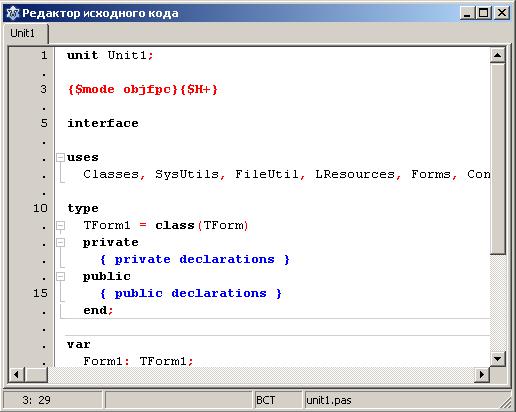Click the vertical scrollbar up arrow
This screenshot has width=516, height=412.
click(497, 55)
